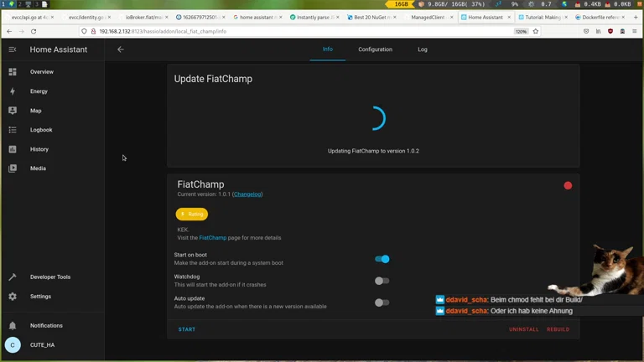Open the browser library icon

599,31
